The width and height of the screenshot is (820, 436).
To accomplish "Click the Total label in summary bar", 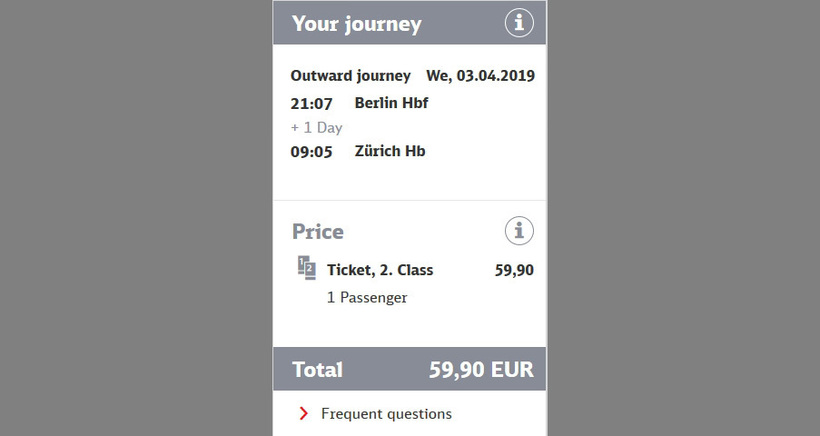I will 317,370.
